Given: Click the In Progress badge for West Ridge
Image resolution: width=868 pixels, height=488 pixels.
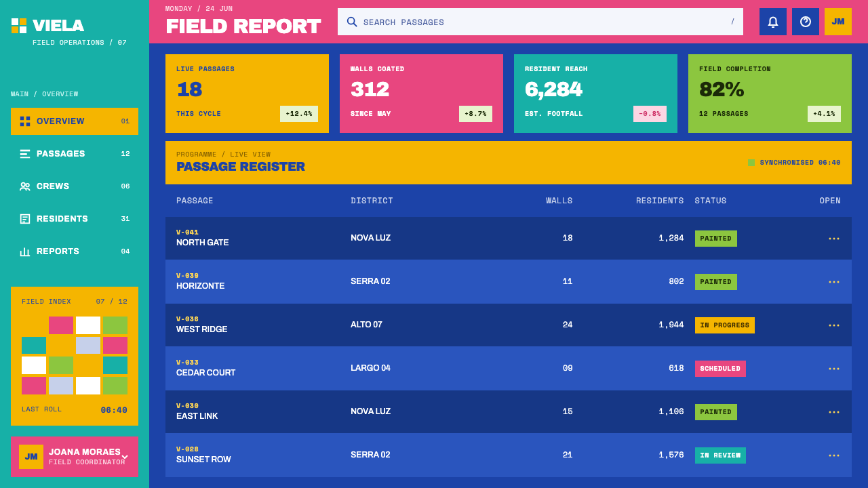Looking at the screenshot, I should pos(725,325).
